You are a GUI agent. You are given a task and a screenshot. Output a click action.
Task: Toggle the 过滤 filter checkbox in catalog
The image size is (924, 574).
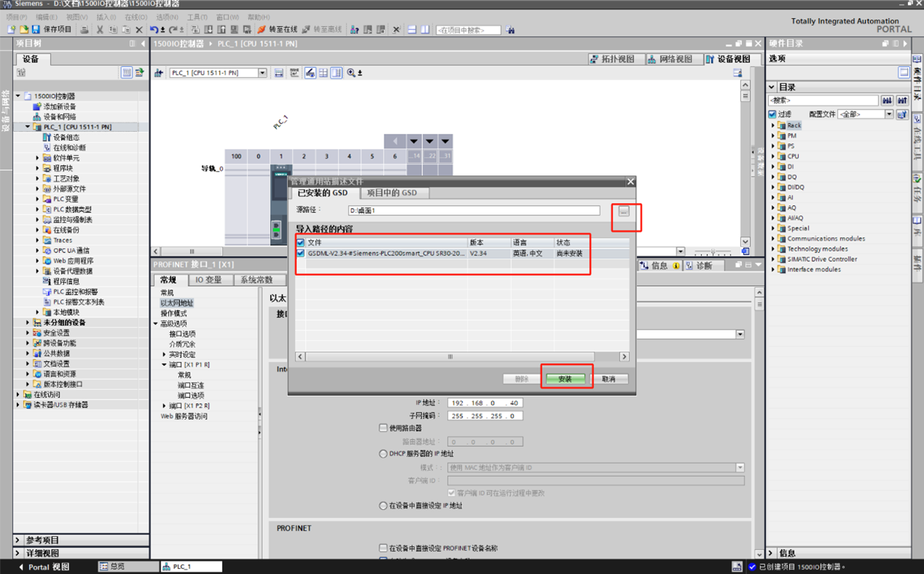click(x=773, y=114)
